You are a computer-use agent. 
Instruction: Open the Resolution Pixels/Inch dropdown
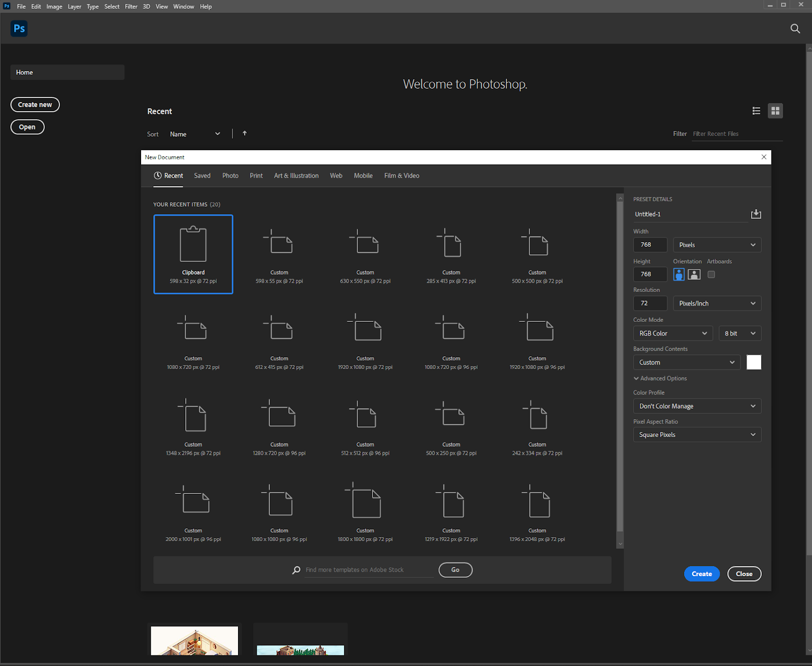tap(717, 303)
